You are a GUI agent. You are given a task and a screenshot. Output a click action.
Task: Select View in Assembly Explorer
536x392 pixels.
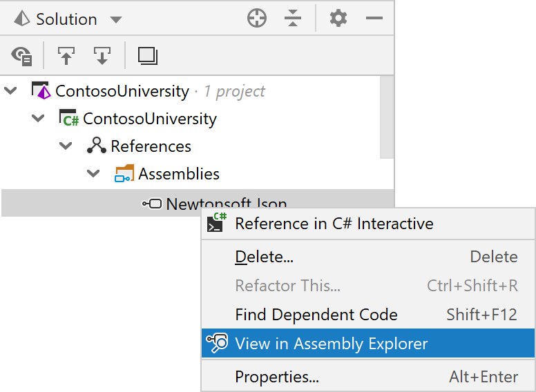[368, 343]
